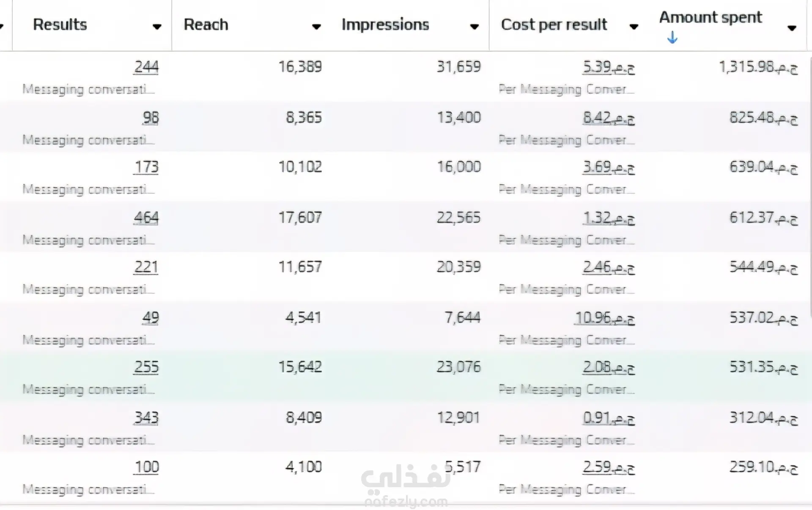This screenshot has height=510, width=812.
Task: Open the 244 results link
Action: click(146, 67)
